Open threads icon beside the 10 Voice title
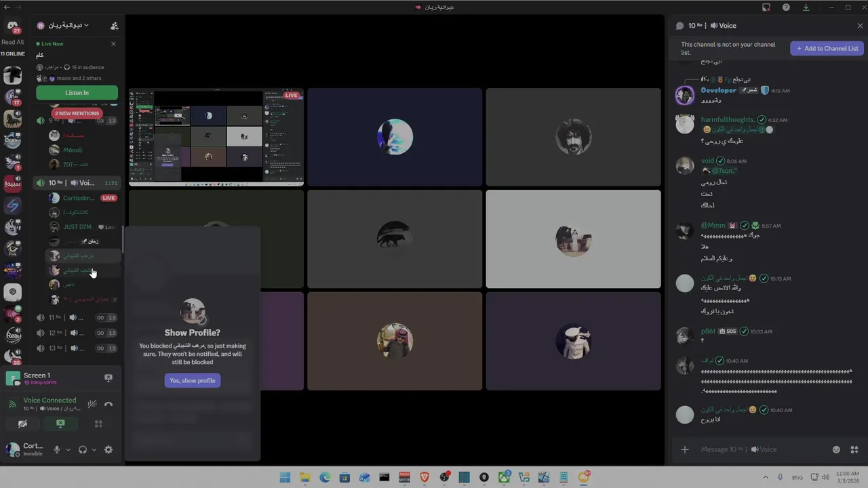The width and height of the screenshot is (868, 488). pyautogui.click(x=679, y=26)
